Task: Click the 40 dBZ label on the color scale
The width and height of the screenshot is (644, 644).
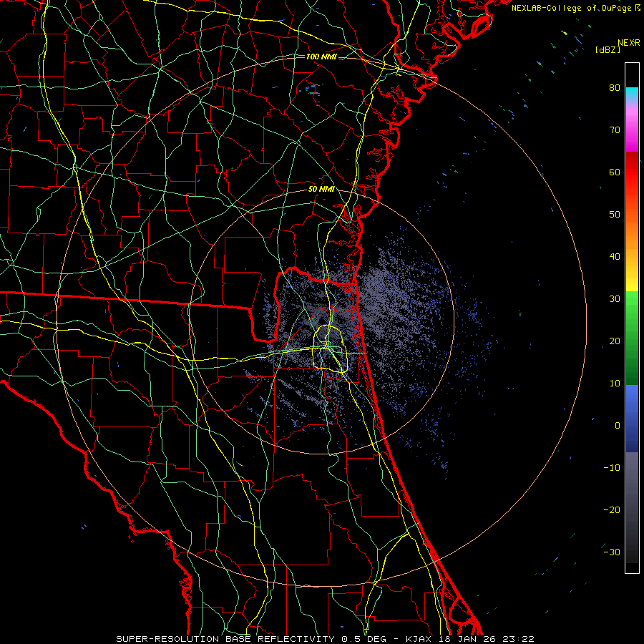Action: tap(615, 257)
